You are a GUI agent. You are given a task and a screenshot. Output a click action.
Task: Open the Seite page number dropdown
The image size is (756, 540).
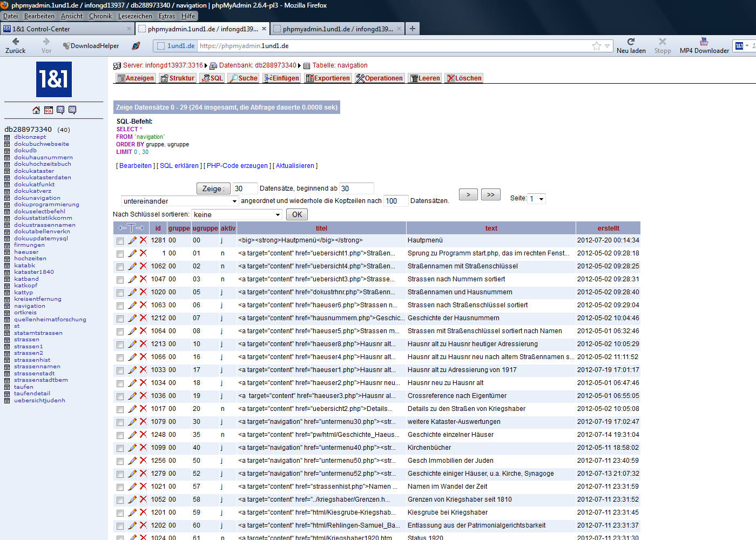coord(537,199)
